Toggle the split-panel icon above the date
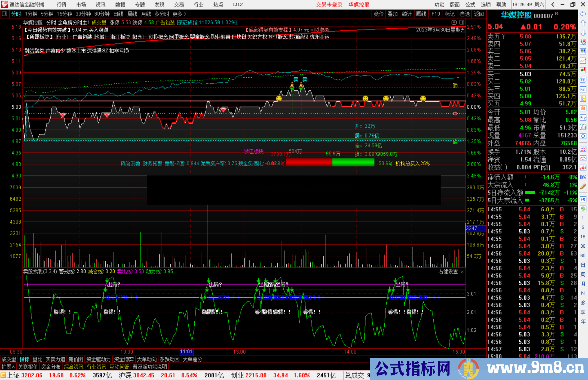 click(462, 22)
